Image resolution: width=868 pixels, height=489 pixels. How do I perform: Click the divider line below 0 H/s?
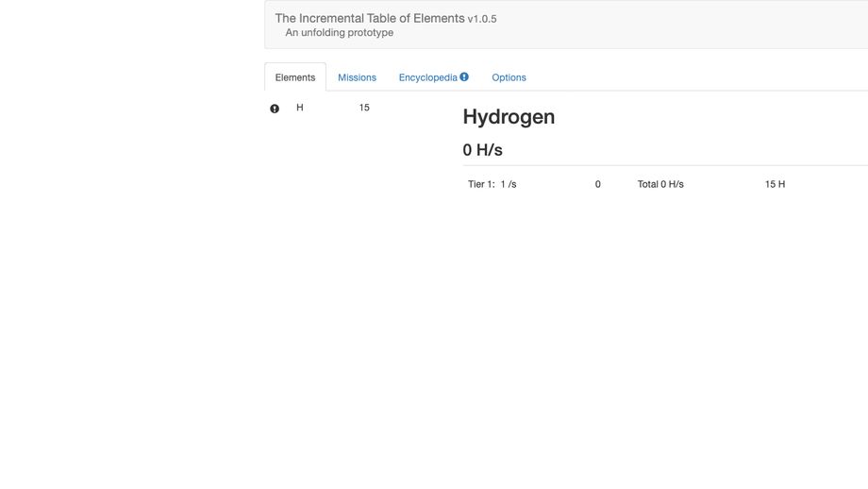pyautogui.click(x=665, y=165)
